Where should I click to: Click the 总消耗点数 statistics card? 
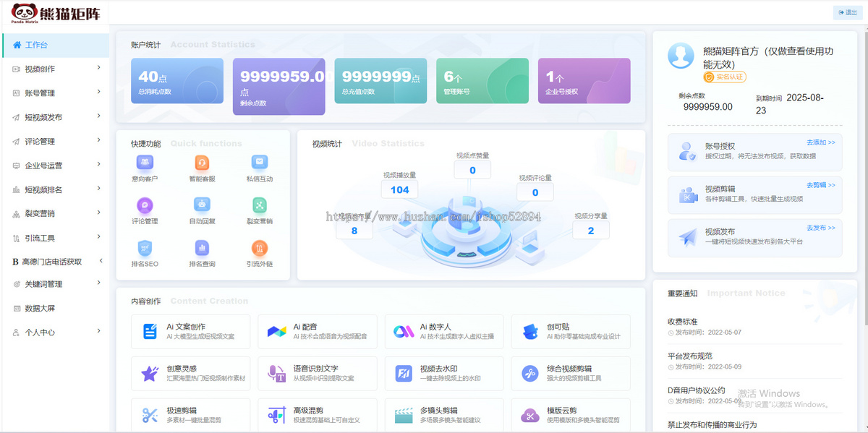pyautogui.click(x=177, y=81)
